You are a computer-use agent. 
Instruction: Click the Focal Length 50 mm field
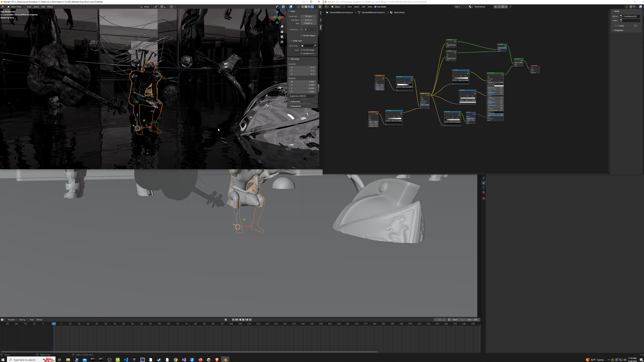click(x=308, y=16)
